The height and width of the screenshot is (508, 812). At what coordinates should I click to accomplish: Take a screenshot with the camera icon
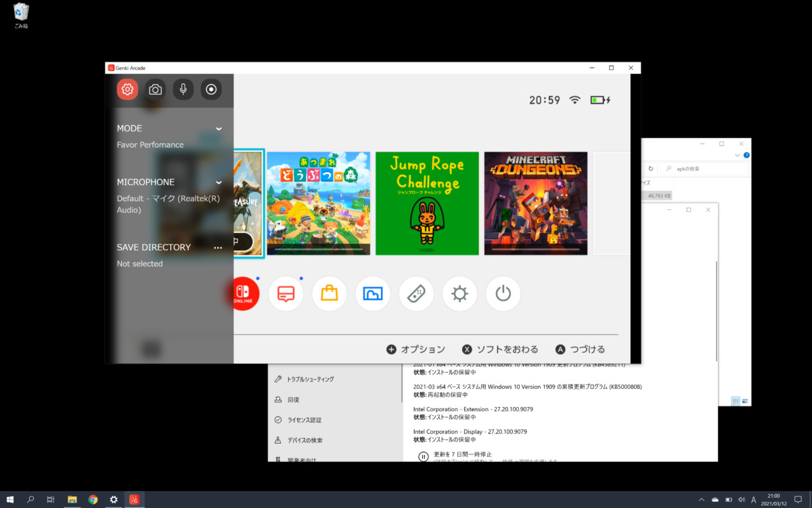coord(156,89)
